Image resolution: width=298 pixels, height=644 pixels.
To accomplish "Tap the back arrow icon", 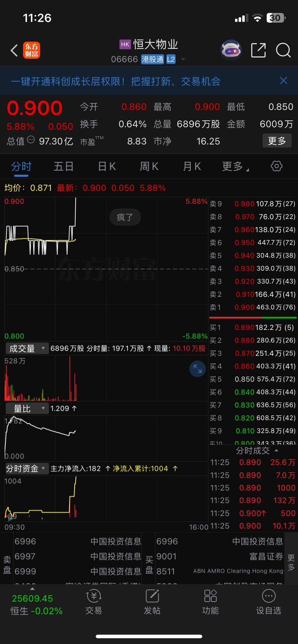I will click(14, 51).
